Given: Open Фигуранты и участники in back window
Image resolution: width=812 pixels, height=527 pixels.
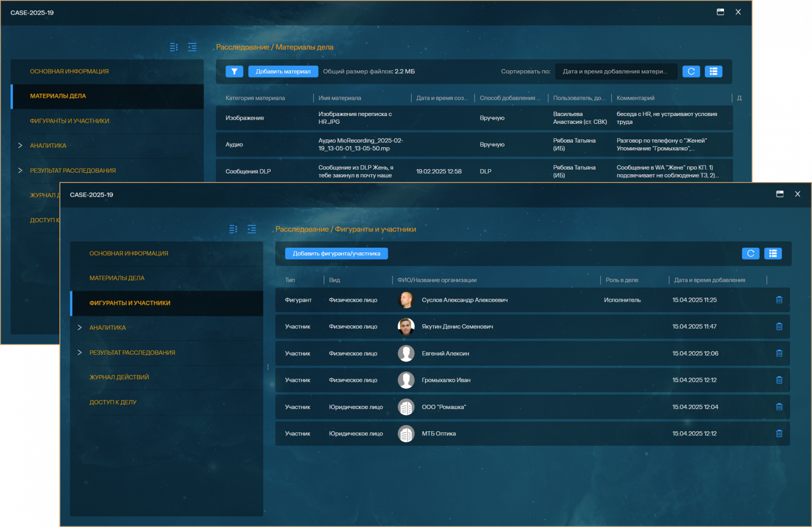Looking at the screenshot, I should coord(107,121).
